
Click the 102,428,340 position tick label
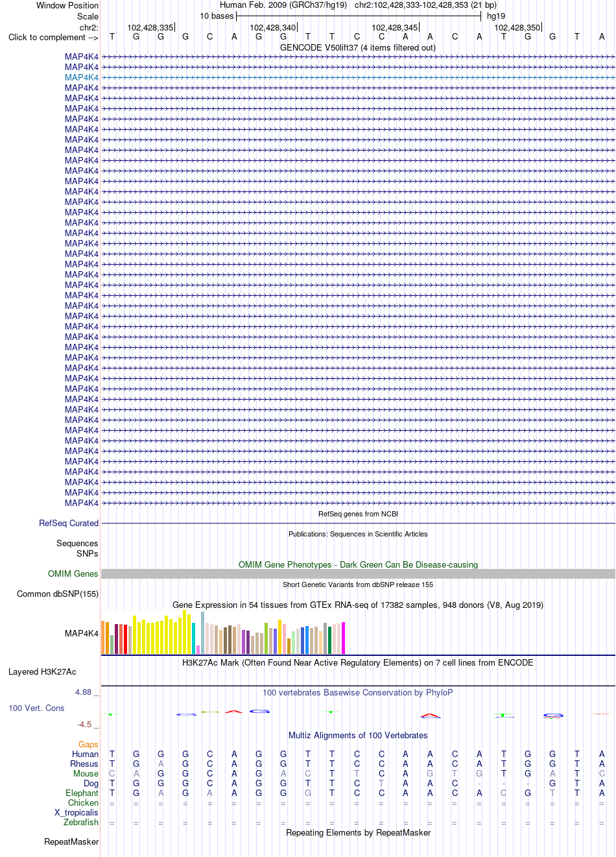pos(273,27)
